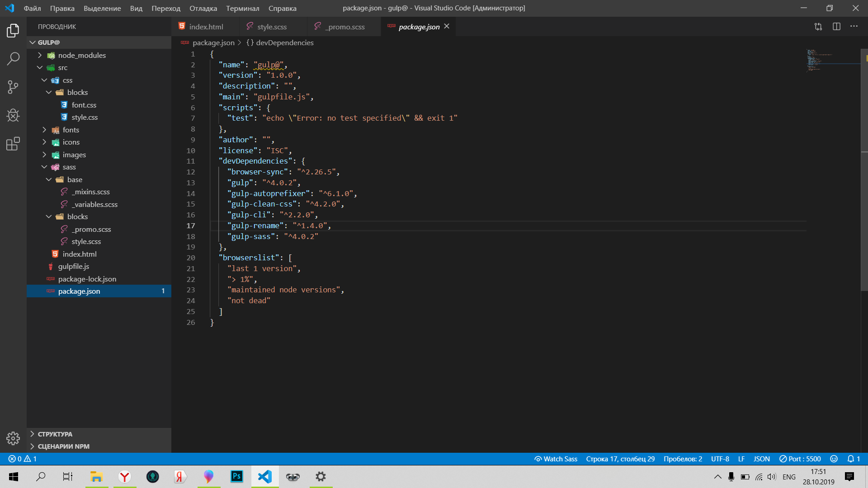Click the Port: 5500 Live Server button
Screen dimensions: 868x488
point(800,459)
